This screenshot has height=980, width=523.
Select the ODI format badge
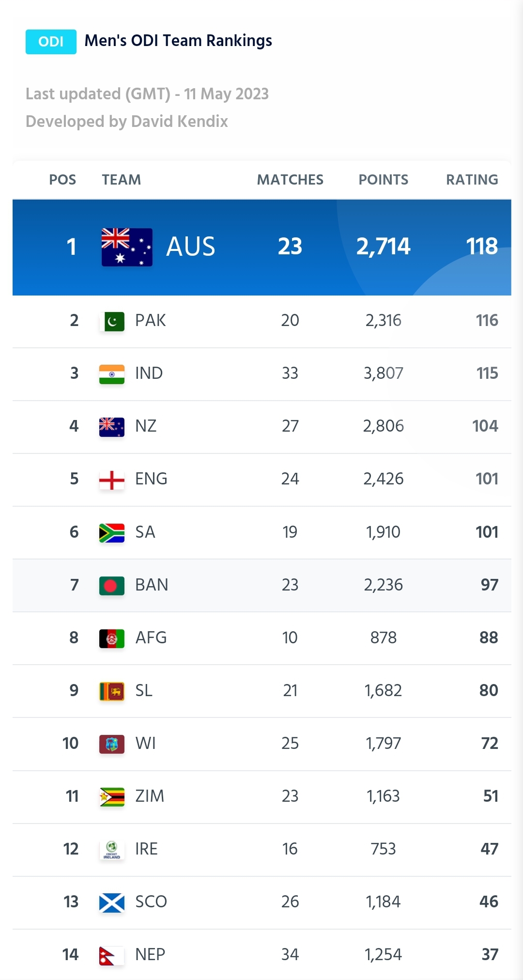click(x=51, y=42)
